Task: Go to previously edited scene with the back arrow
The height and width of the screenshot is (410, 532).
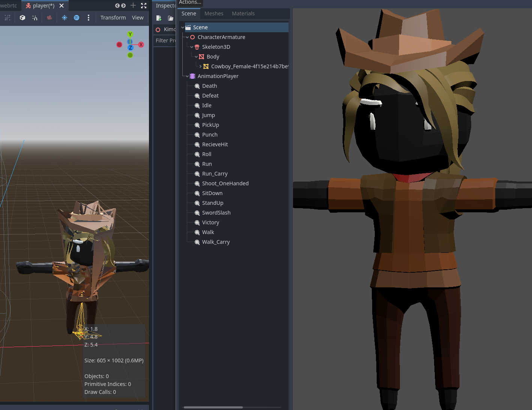Action: click(117, 6)
